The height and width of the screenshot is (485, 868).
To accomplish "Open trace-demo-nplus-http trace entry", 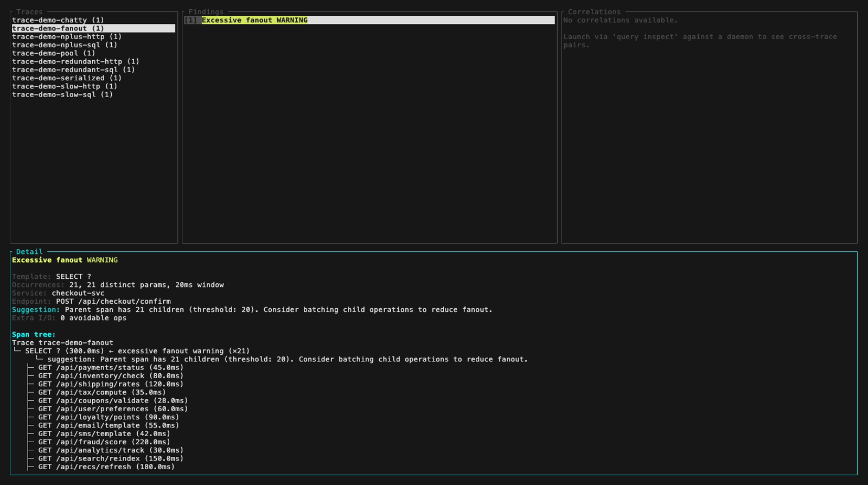I will (67, 37).
